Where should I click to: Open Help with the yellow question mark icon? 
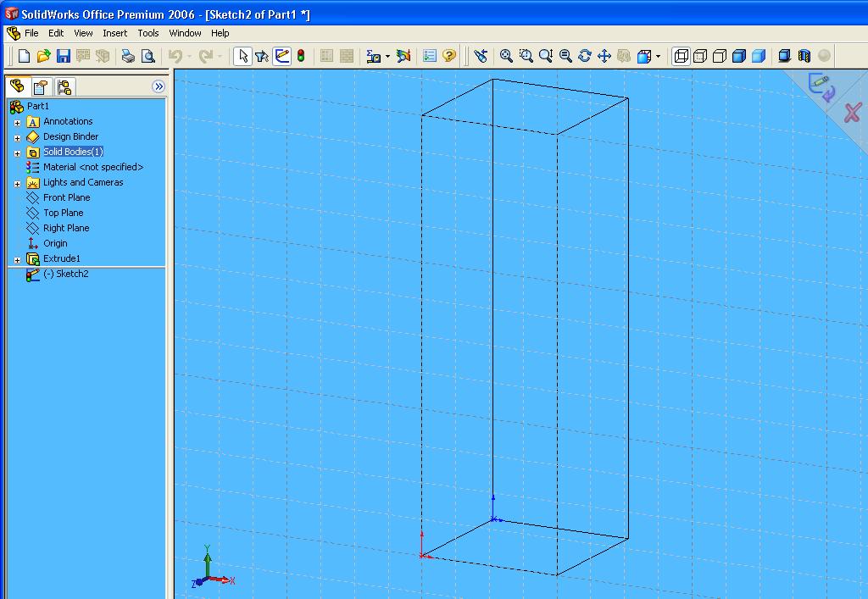click(449, 56)
